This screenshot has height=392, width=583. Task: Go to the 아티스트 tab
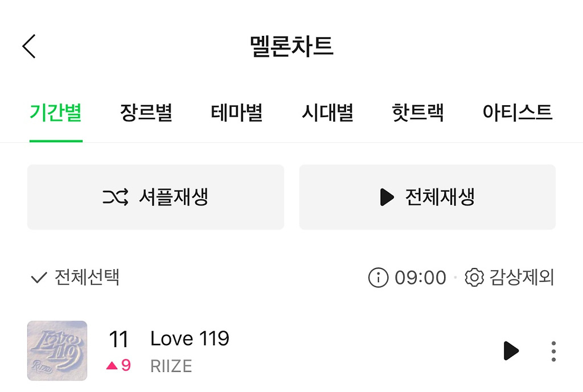pos(517,112)
